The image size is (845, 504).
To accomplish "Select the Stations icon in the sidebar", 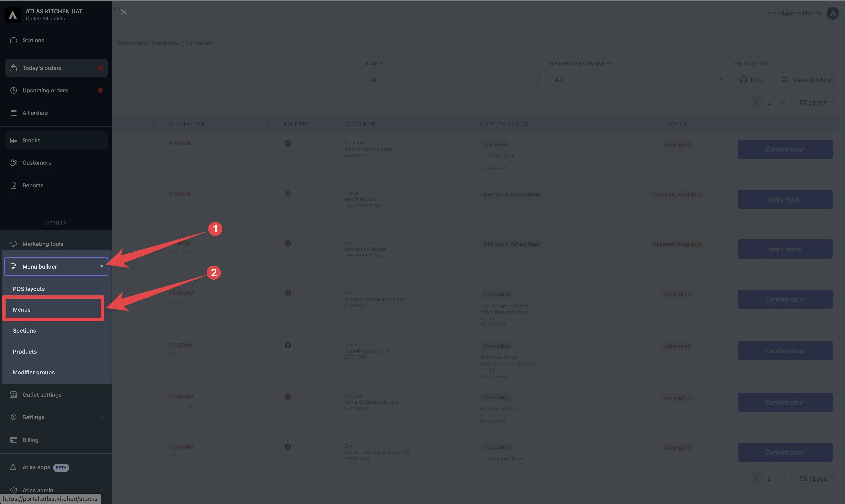I will (x=14, y=40).
